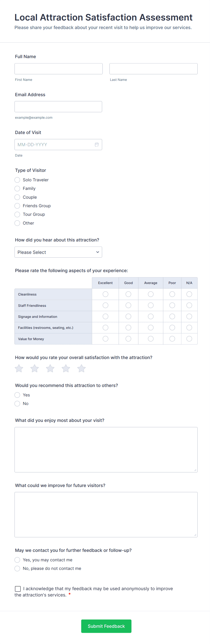Open the calendar date picker icon

click(x=97, y=144)
